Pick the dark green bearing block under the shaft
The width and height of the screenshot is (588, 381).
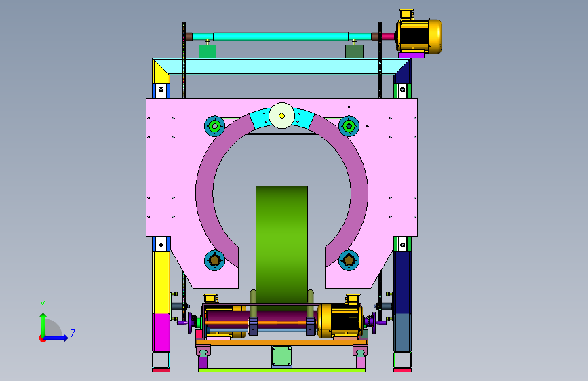point(354,52)
